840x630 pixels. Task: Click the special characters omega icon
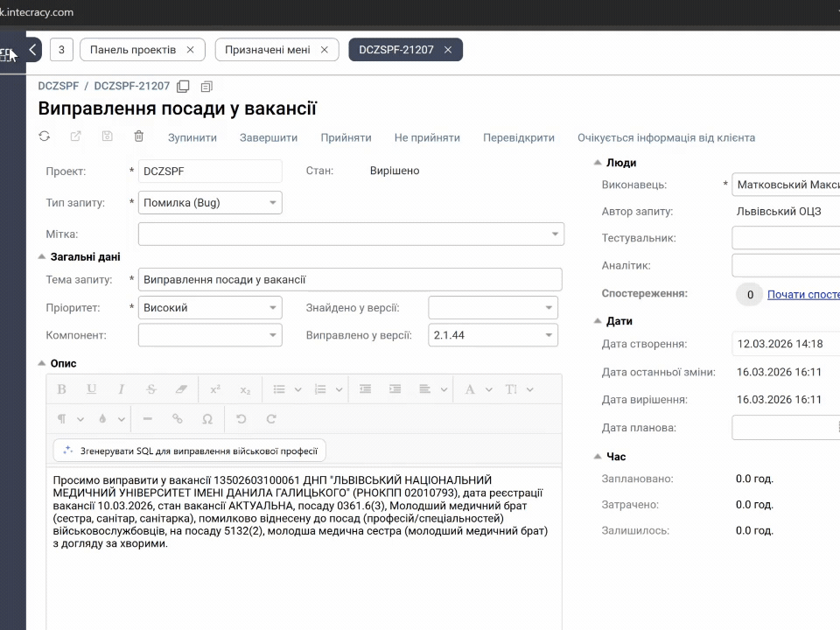coord(207,419)
